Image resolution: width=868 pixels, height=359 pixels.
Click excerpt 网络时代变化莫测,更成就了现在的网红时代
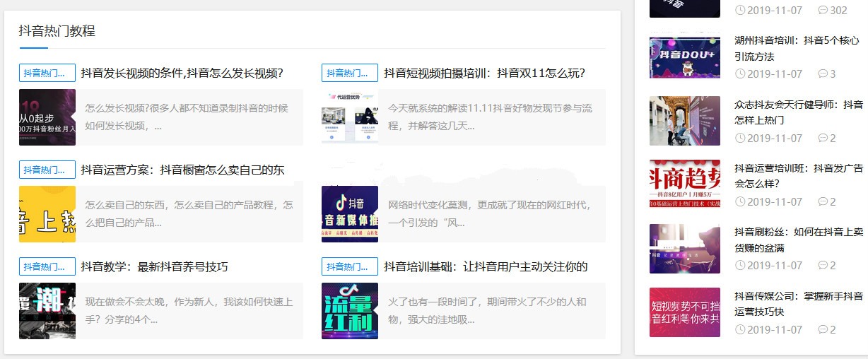tap(489, 214)
